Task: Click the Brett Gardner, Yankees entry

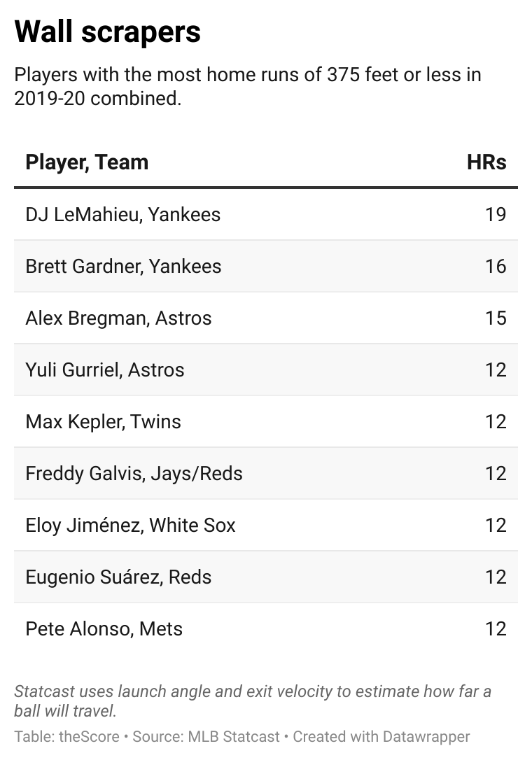Action: [x=123, y=266]
